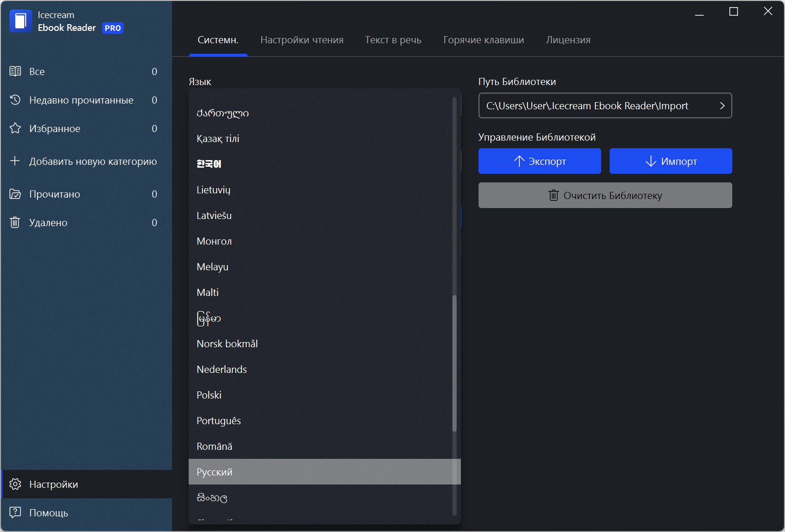785x532 pixels.
Task: Click the library path field C:\Users\User
Action: pos(605,105)
